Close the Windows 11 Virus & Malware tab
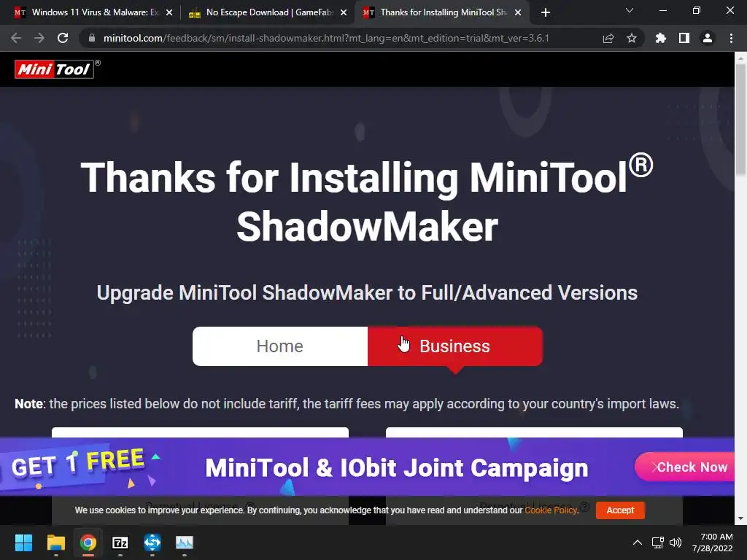This screenshot has height=560, width=747. click(x=169, y=13)
